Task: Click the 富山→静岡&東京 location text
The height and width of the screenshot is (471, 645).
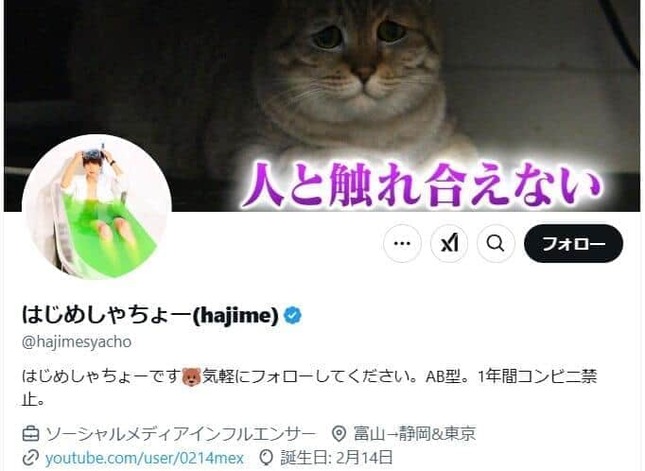Action: click(414, 434)
